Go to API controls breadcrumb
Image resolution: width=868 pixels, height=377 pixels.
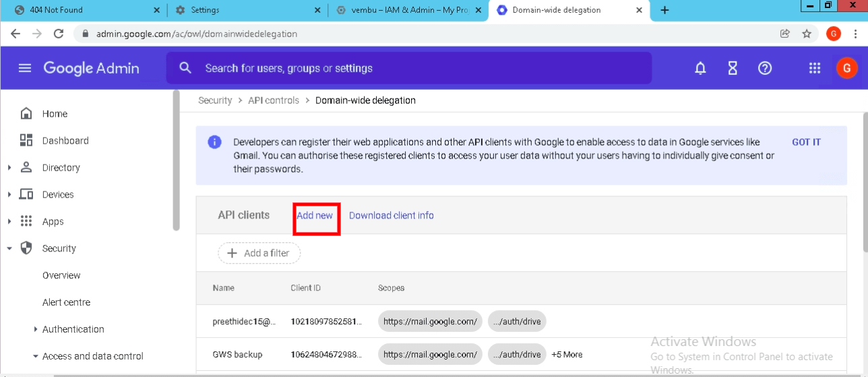point(274,100)
